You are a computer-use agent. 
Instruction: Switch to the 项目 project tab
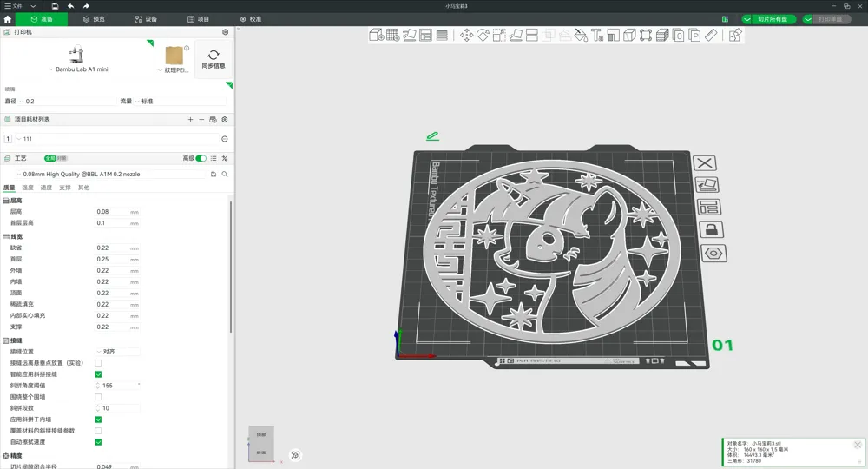(x=198, y=19)
